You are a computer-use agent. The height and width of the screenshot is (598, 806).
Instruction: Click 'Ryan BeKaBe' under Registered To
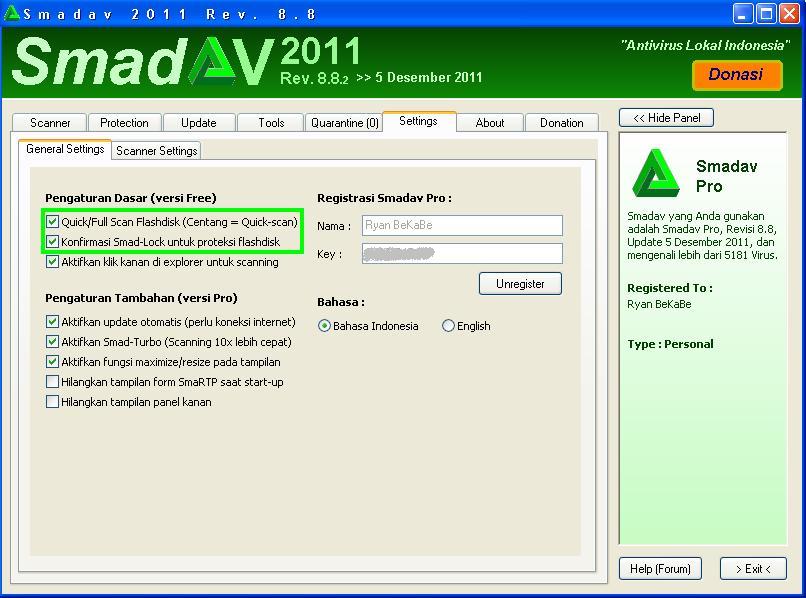(x=659, y=304)
